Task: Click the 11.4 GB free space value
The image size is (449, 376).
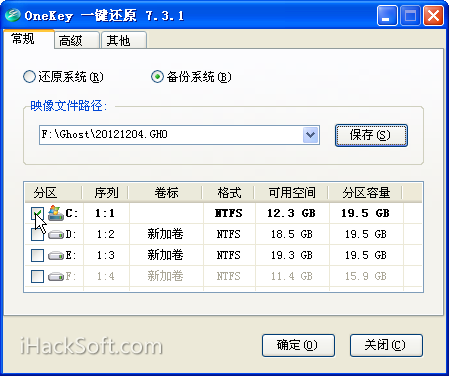Action: click(292, 276)
